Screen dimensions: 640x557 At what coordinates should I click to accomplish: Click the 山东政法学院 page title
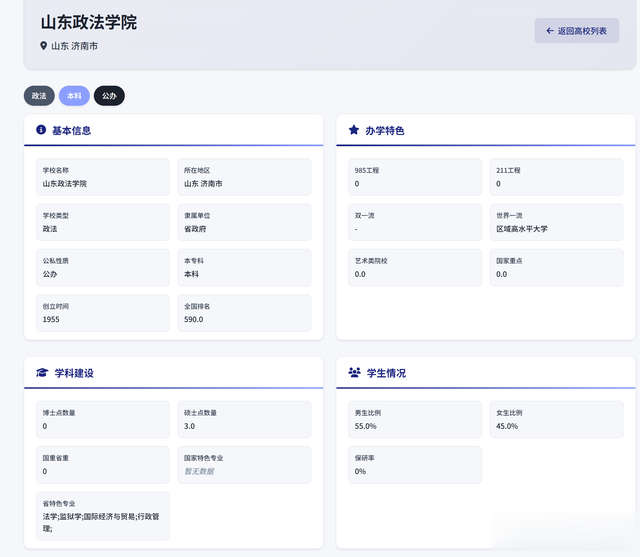pos(89,22)
